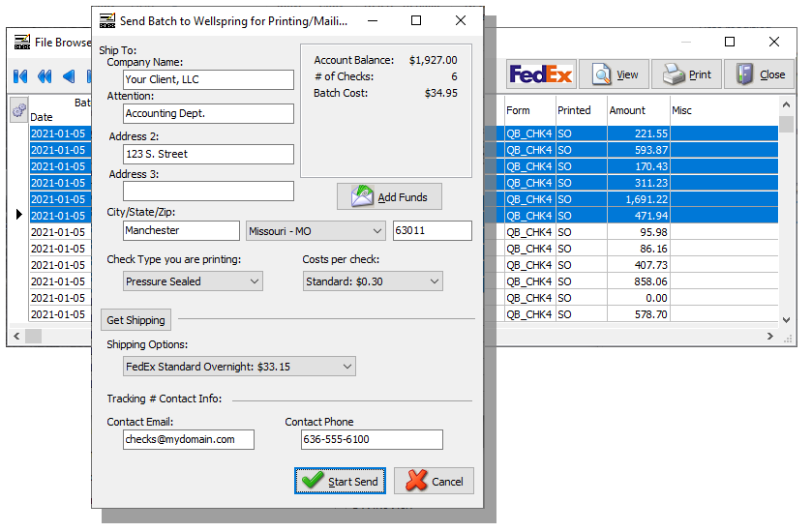Click vertical scrollbar up arrow in File Browser

click(x=786, y=104)
